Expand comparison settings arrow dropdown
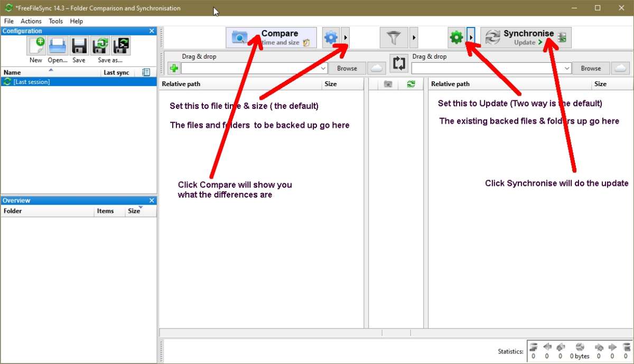The width and height of the screenshot is (634, 364). pos(344,38)
